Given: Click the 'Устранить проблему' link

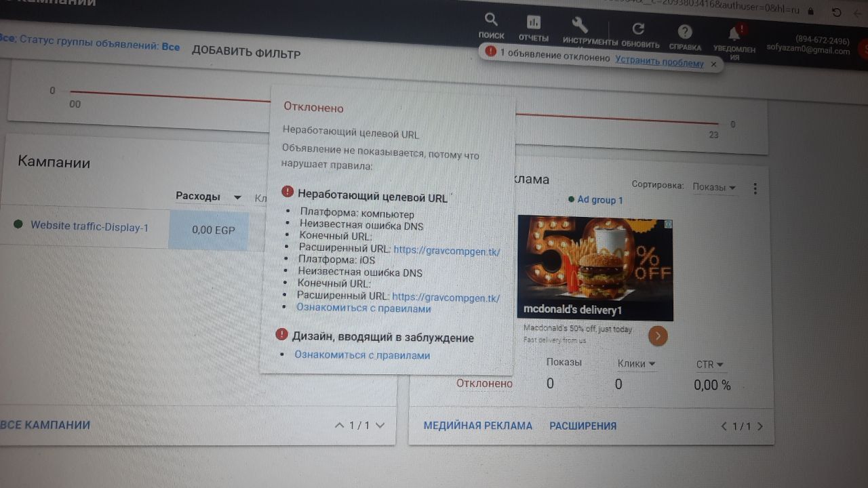Looking at the screenshot, I should click(x=659, y=61).
